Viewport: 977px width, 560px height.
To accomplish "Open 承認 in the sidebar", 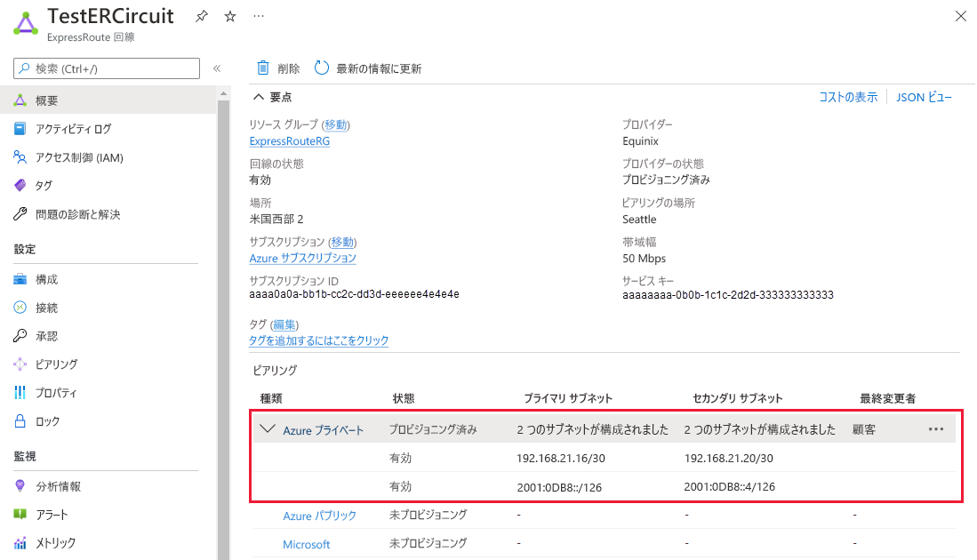I will click(x=47, y=336).
